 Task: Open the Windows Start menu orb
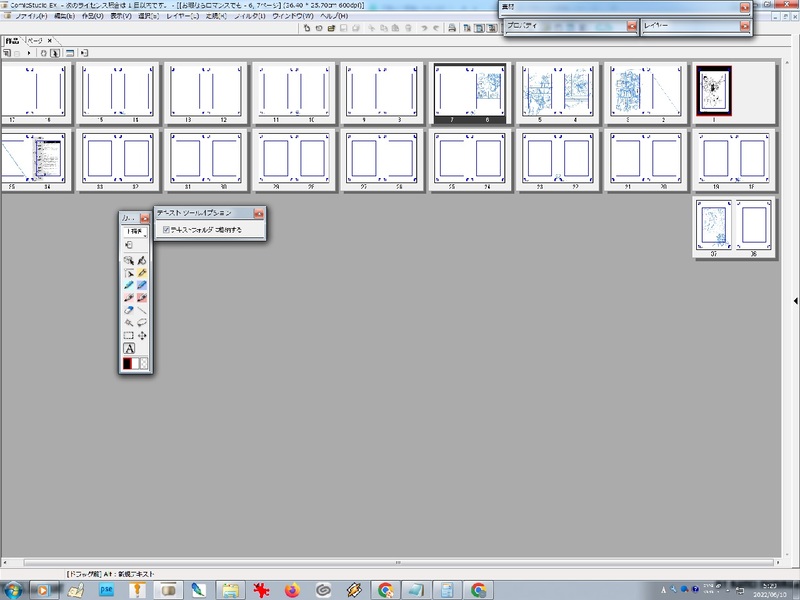point(12,590)
